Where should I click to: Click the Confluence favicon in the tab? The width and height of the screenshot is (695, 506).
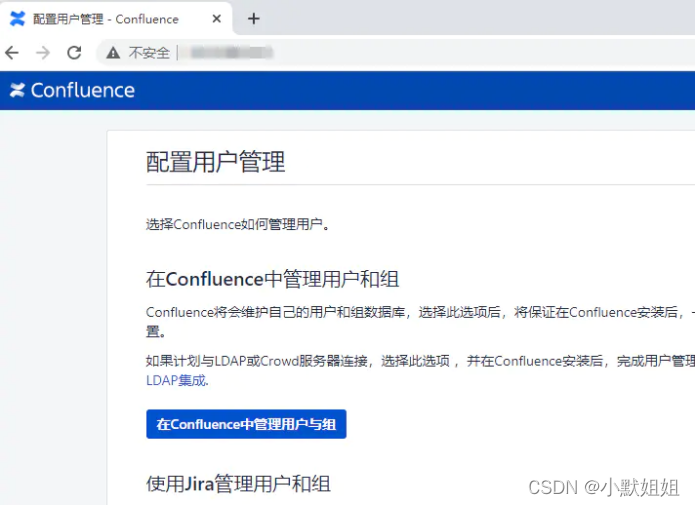pyautogui.click(x=18, y=19)
